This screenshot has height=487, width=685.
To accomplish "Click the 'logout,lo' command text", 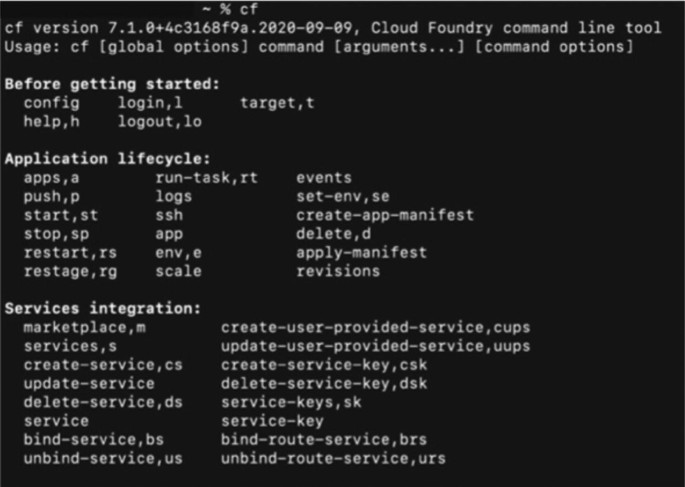I will tap(160, 121).
